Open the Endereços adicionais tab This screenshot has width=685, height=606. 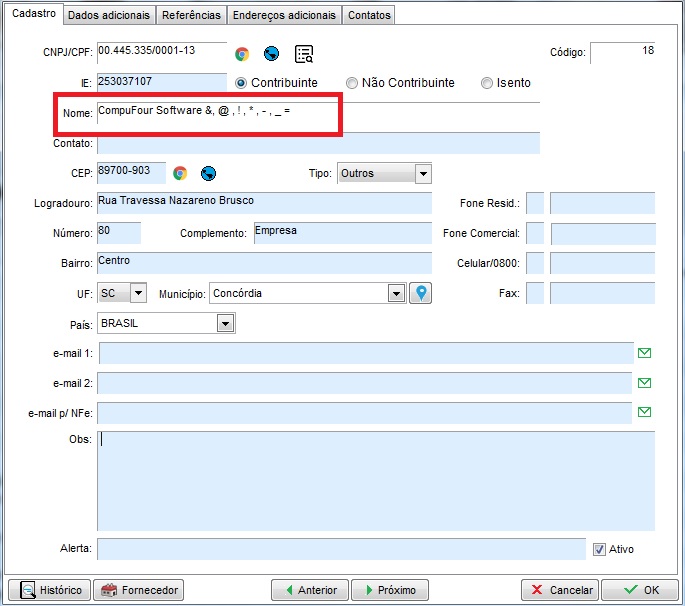(284, 15)
